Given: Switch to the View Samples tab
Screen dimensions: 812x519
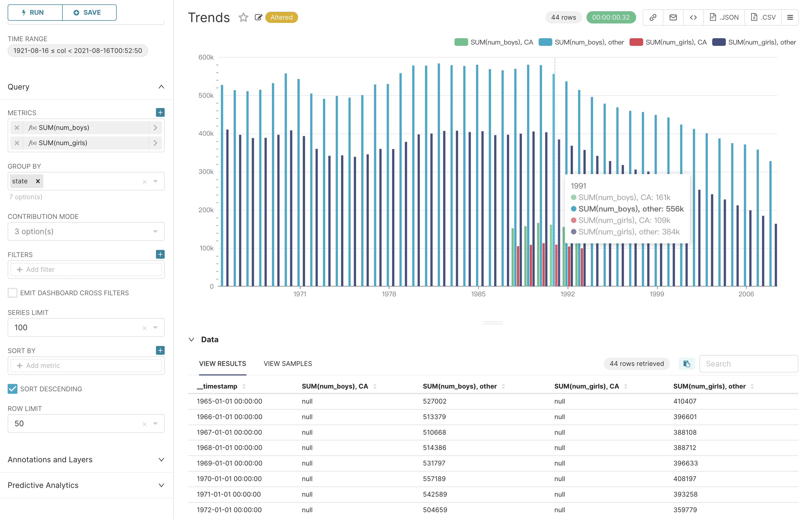Looking at the screenshot, I should coord(287,363).
